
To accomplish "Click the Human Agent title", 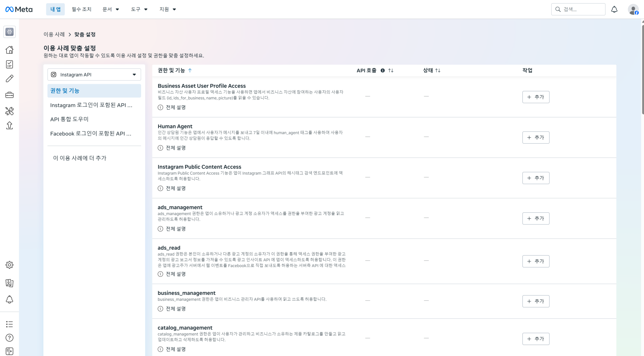I will [175, 126].
